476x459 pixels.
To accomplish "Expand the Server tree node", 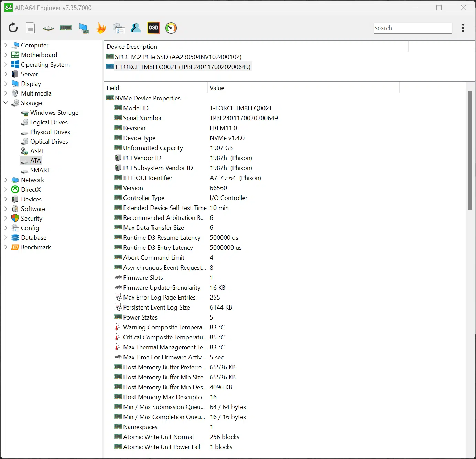I will 6,74.
